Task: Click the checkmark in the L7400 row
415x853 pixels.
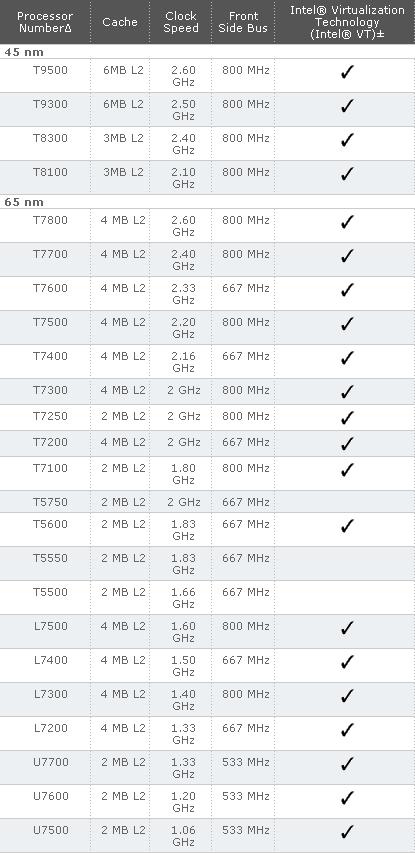Action: coord(347,662)
